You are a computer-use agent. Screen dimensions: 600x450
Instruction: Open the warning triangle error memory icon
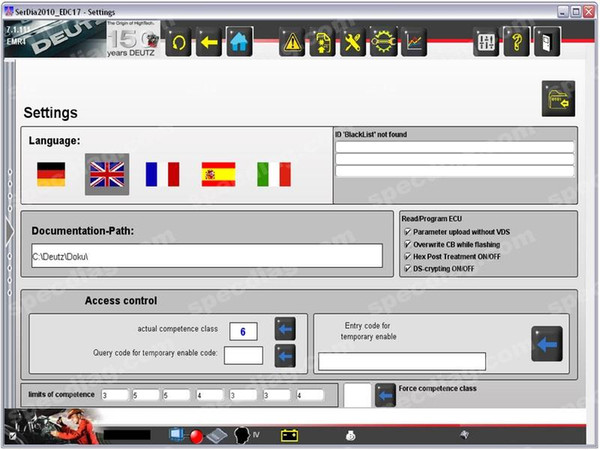point(292,42)
